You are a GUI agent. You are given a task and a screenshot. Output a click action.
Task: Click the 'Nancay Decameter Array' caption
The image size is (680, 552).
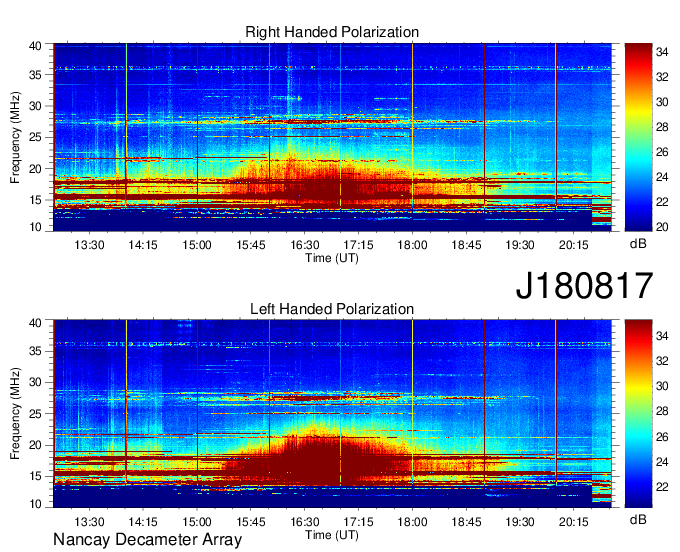[147, 540]
